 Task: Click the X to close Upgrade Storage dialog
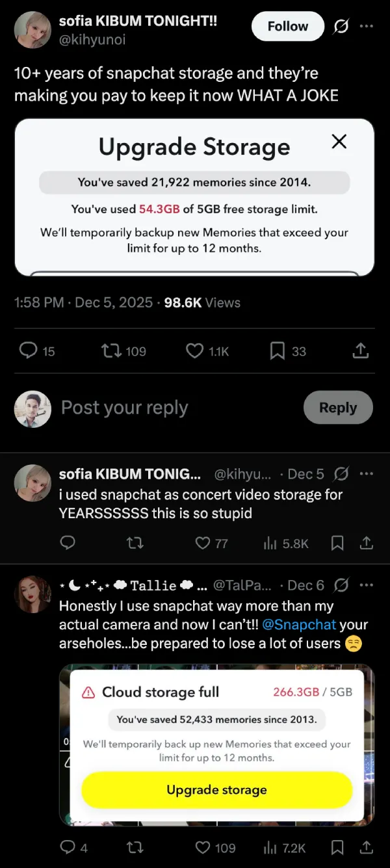(x=339, y=142)
